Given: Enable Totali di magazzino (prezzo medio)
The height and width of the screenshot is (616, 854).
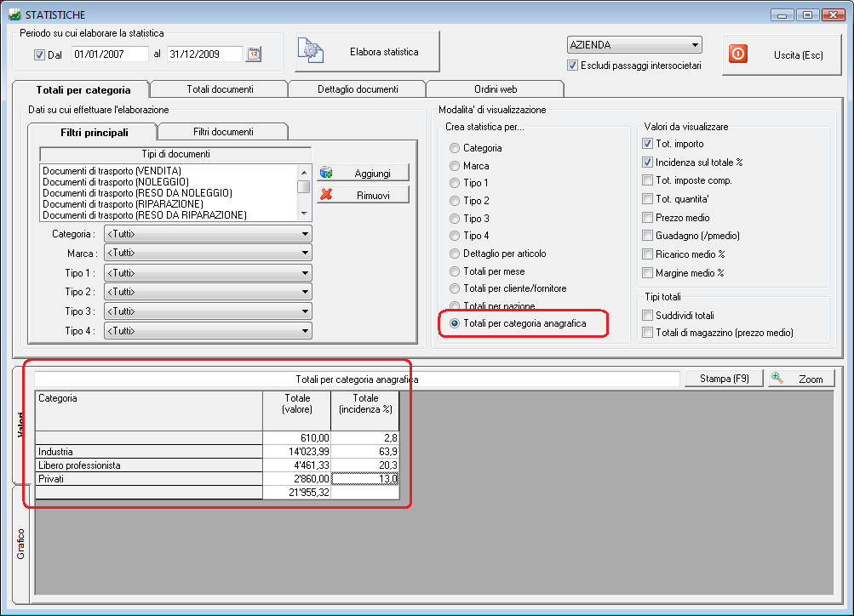Looking at the screenshot, I should pyautogui.click(x=648, y=333).
